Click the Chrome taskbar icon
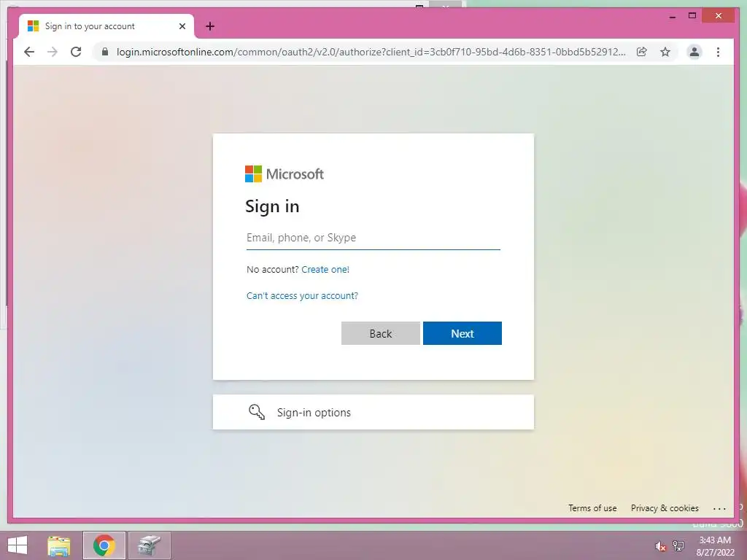This screenshot has width=747, height=560. (104, 545)
